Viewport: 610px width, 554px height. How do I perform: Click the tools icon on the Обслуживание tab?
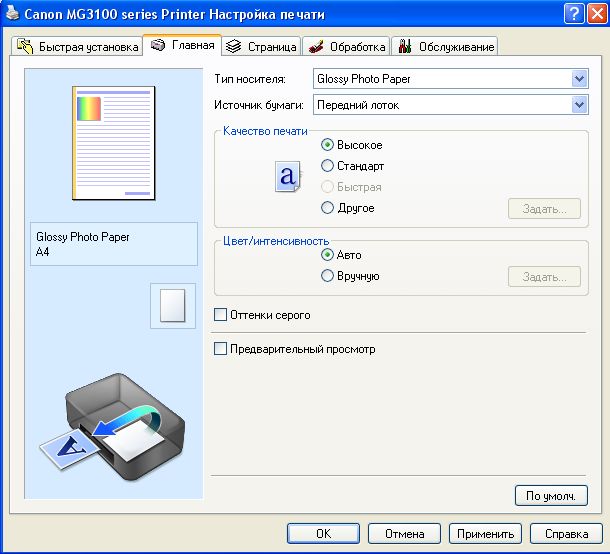(405, 46)
